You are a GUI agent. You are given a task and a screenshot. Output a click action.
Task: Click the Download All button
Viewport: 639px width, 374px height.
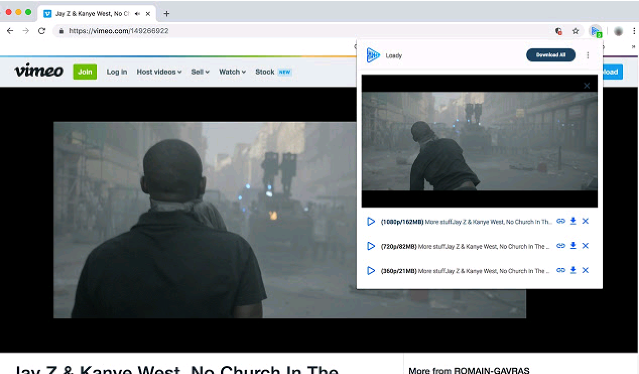551,55
